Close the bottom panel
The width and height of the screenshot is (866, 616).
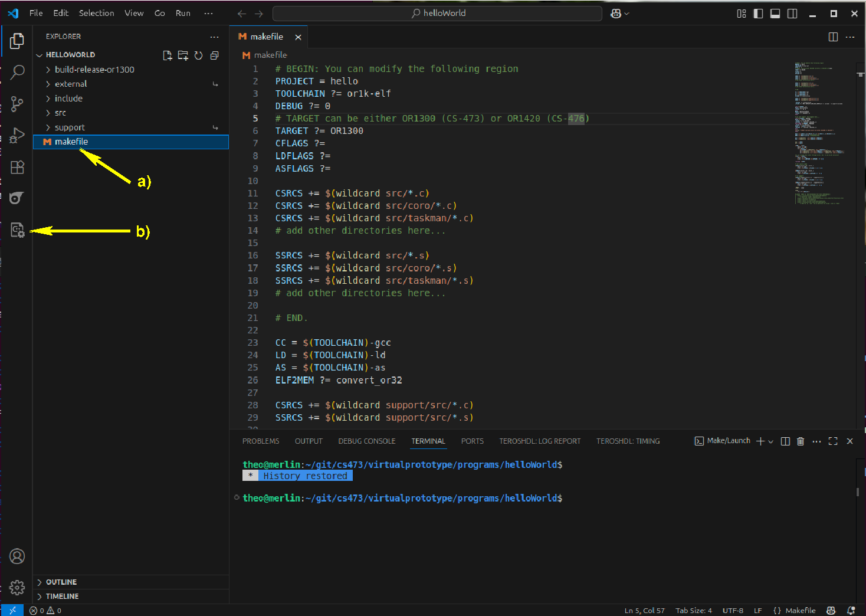tap(849, 441)
